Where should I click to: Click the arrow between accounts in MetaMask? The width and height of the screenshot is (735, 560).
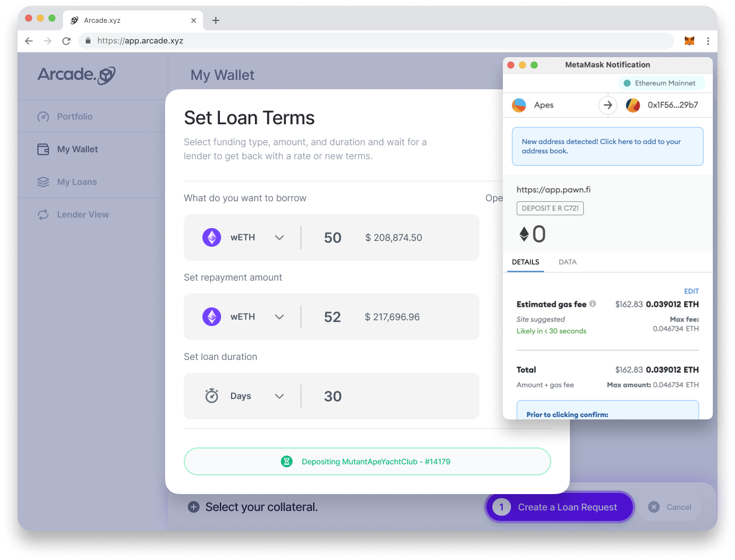(x=608, y=105)
